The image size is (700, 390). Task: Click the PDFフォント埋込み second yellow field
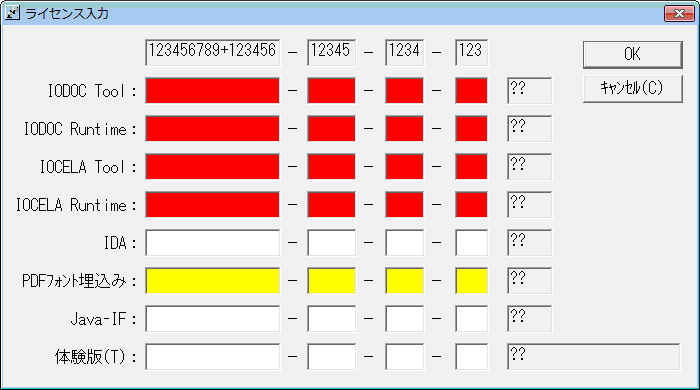pyautogui.click(x=331, y=281)
